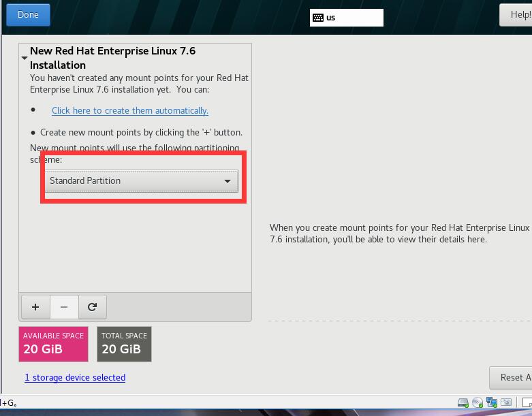Click the TOTAL SPACE 20 GiB box
The image size is (532, 416).
124,344
